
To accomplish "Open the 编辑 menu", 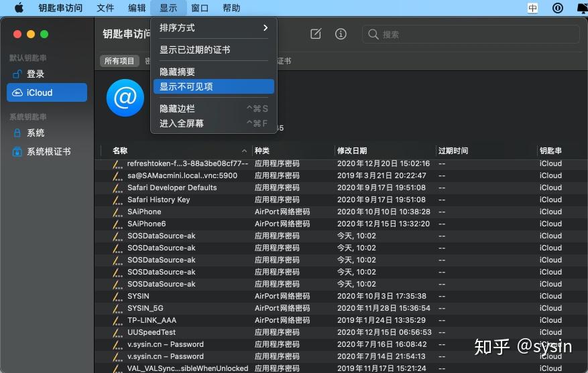I will (137, 8).
